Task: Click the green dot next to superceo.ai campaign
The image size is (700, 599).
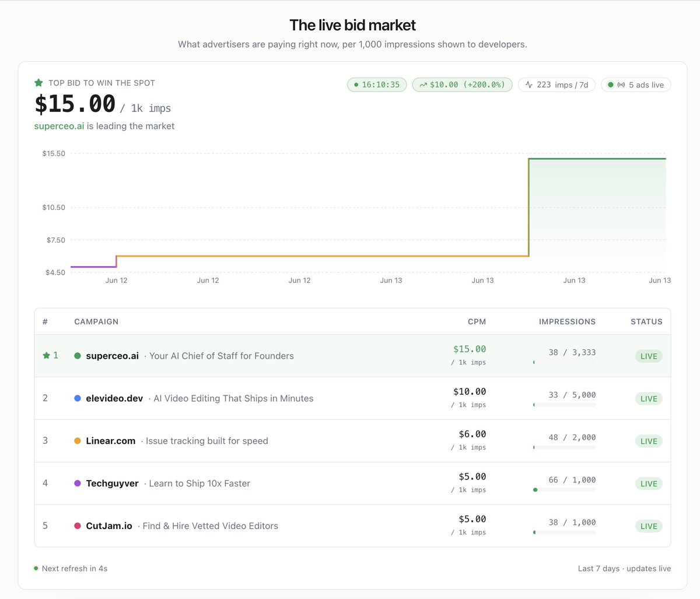Action: pos(78,356)
